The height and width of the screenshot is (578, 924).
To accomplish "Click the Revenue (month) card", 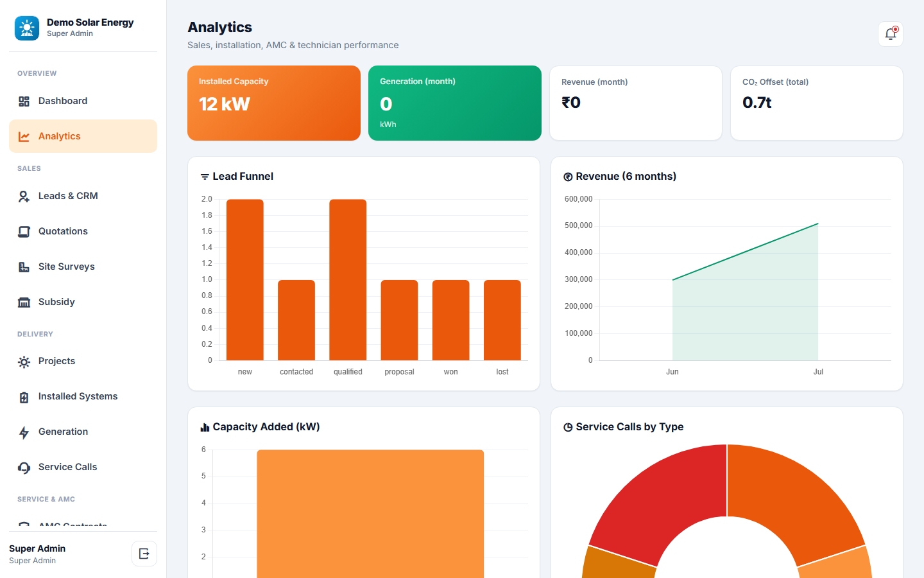I will point(636,103).
